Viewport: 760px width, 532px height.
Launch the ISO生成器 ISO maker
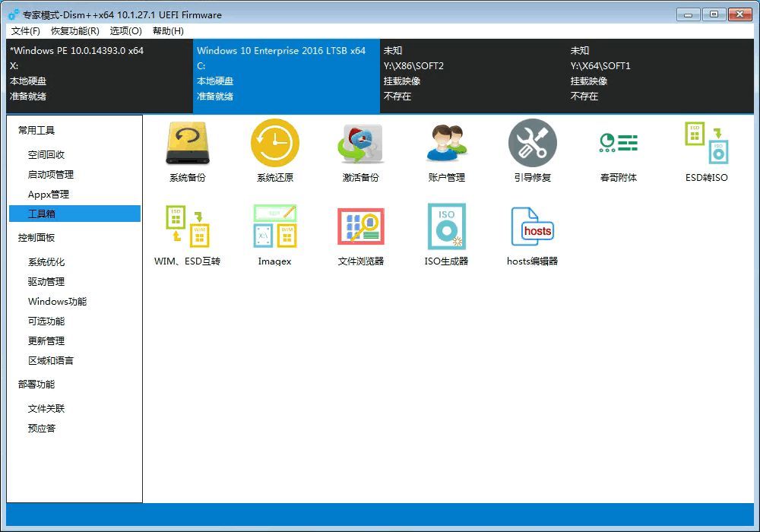click(x=446, y=235)
